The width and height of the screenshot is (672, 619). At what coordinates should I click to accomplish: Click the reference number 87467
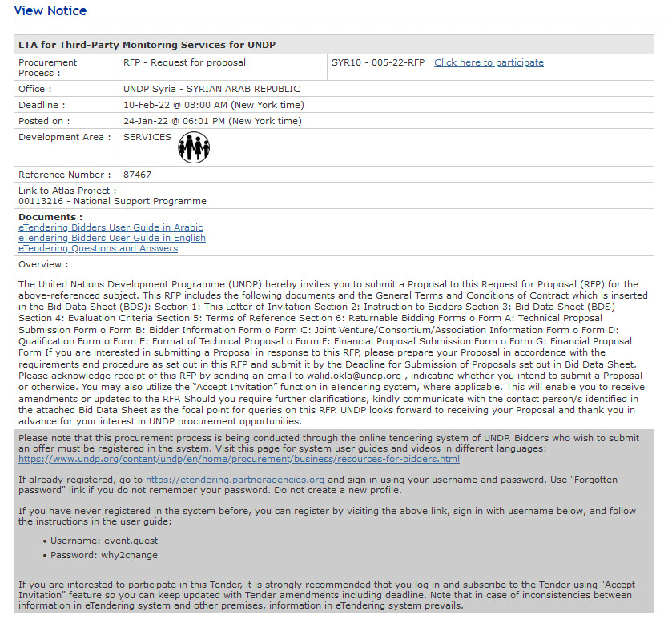click(x=137, y=175)
